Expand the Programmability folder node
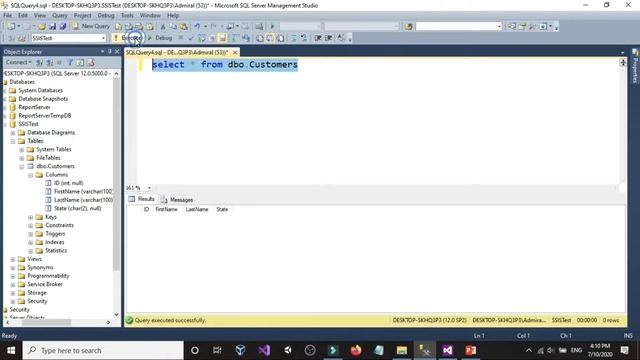 pyautogui.click(x=13, y=276)
